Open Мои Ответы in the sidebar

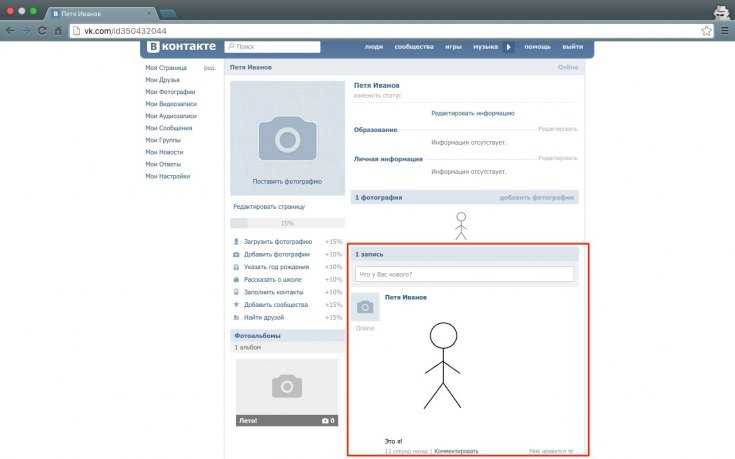tap(163, 165)
